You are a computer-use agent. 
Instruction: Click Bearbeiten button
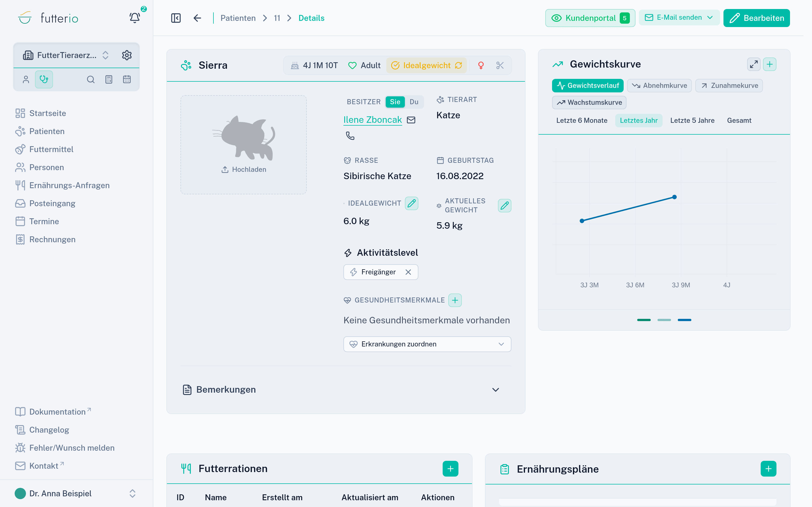756,18
